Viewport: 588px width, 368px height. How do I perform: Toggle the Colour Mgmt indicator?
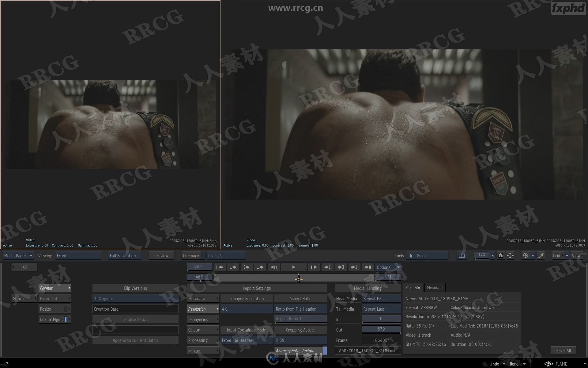click(x=66, y=319)
